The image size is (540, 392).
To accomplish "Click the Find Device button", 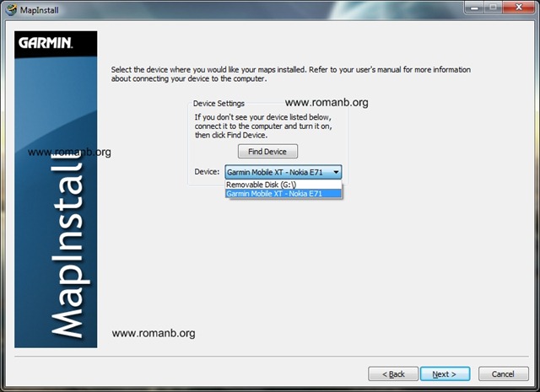I will (267, 152).
